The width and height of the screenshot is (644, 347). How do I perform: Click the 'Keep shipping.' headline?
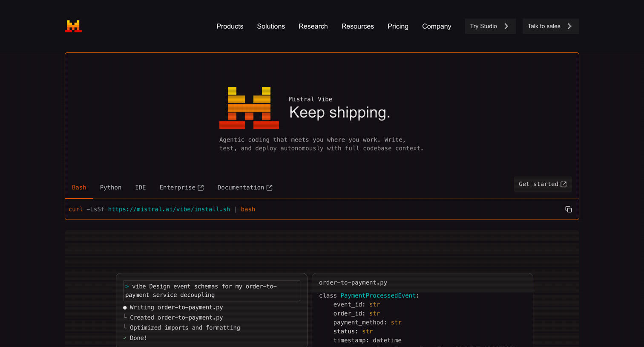[x=339, y=113]
